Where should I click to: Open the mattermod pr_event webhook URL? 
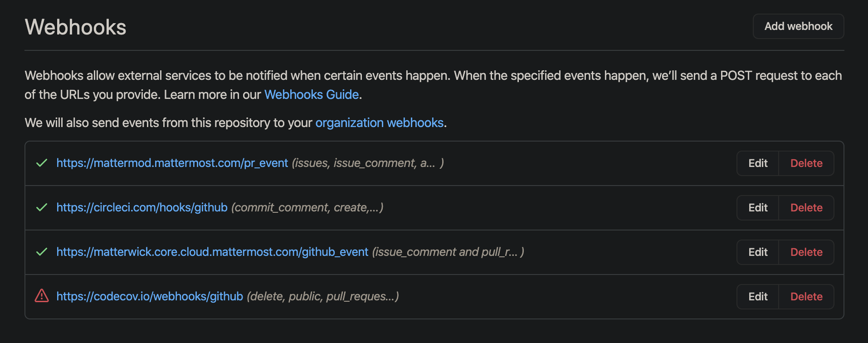(172, 163)
